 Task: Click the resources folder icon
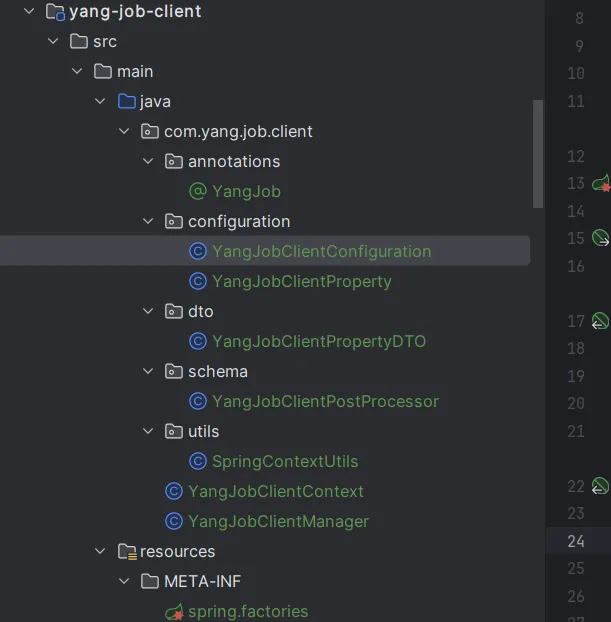point(127,551)
